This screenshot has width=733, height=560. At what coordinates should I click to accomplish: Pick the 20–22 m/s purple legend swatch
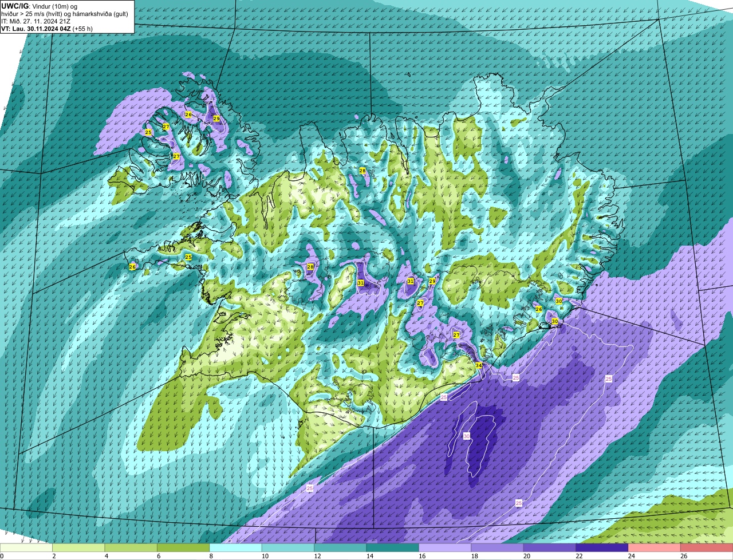click(550, 548)
